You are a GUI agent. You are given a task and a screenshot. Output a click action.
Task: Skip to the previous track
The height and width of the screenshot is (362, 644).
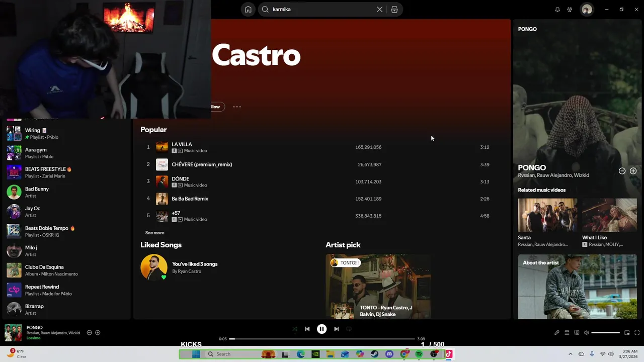pyautogui.click(x=307, y=329)
